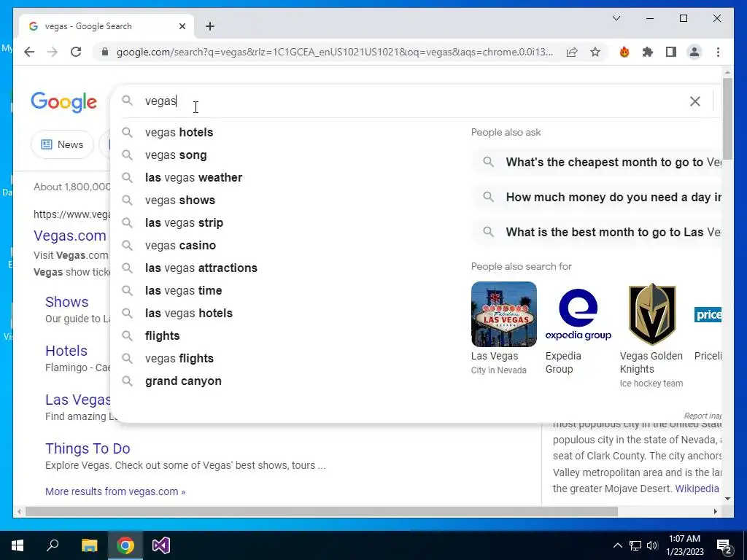Viewport: 747px width, 560px height.
Task: Click the horizontal scrollbar thumb
Action: [322, 511]
